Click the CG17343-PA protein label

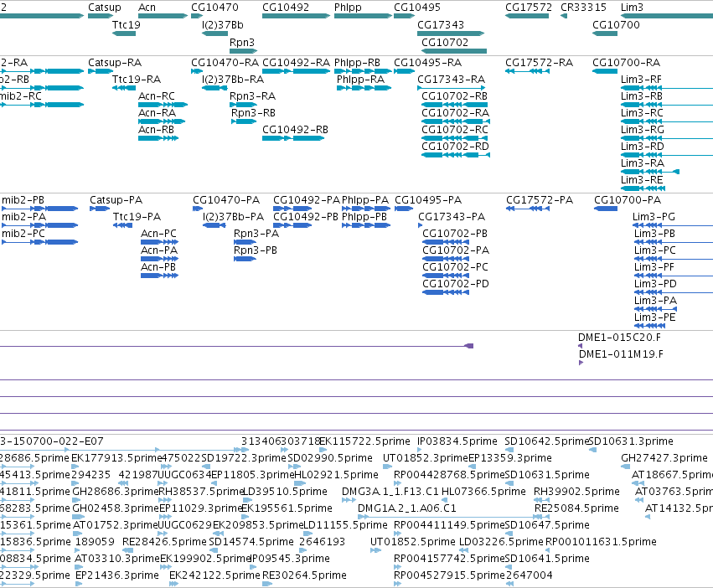(x=452, y=217)
